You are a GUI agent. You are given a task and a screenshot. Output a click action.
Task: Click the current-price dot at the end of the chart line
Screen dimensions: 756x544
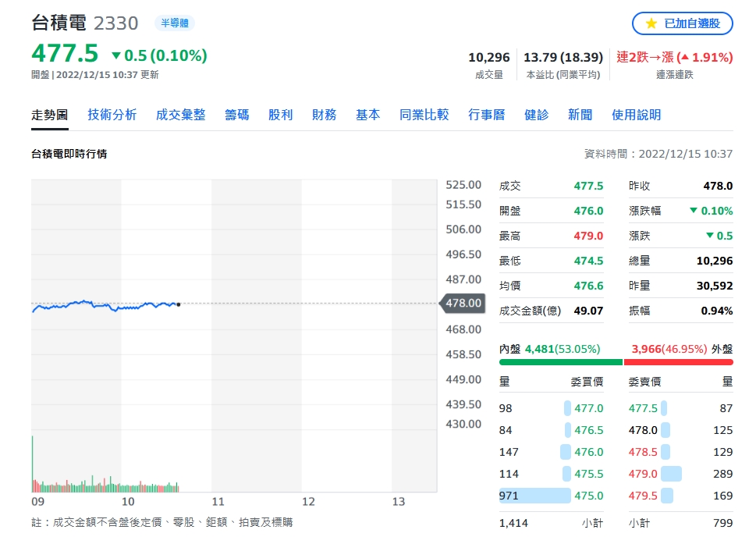(x=179, y=304)
